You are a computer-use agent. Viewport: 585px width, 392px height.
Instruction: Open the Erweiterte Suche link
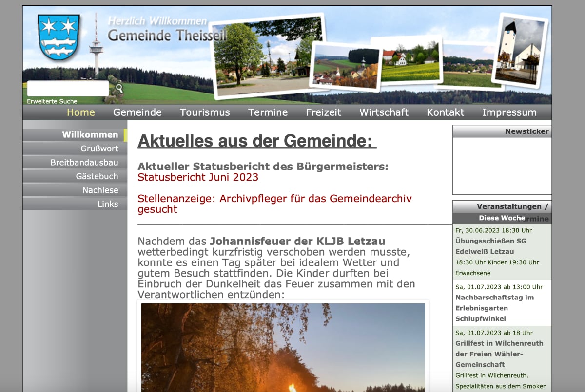point(52,101)
